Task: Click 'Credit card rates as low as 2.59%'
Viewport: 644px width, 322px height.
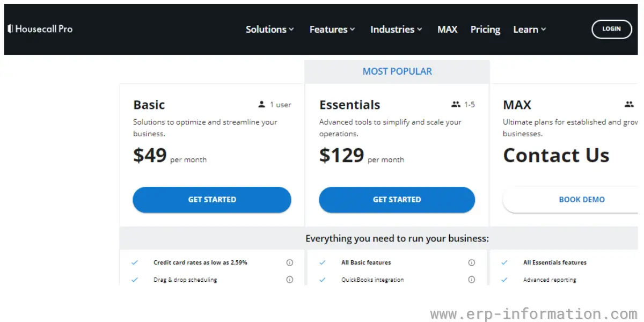Action: click(x=200, y=262)
